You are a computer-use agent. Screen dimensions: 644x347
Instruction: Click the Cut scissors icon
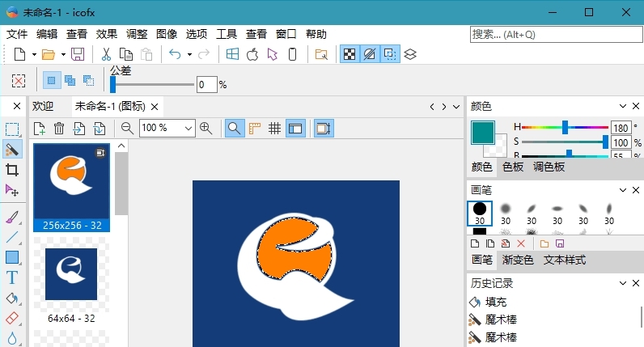[105, 54]
